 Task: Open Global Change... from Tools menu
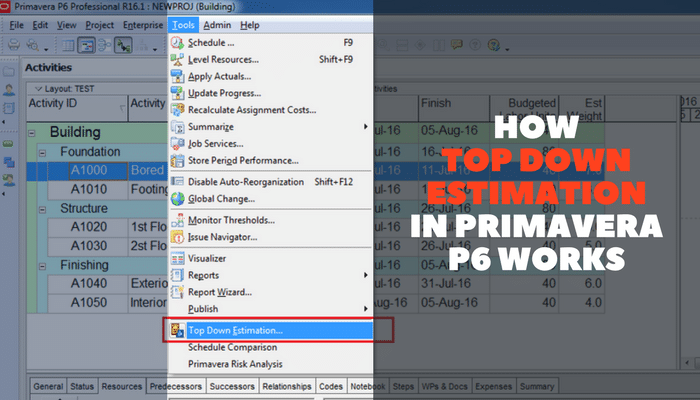[x=270, y=199]
